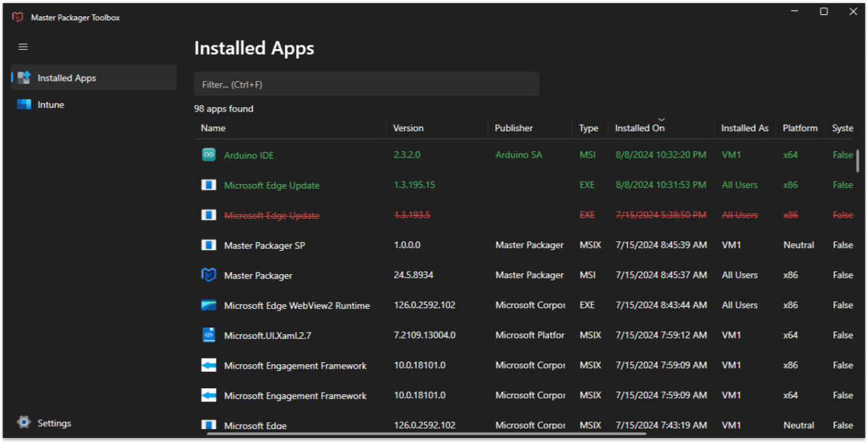Click the Intune sidebar icon

[24, 105]
